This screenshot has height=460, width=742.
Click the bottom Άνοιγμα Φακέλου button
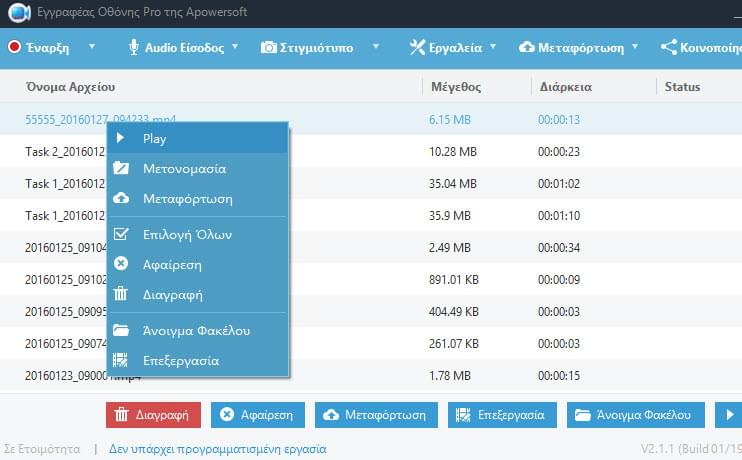[x=636, y=415]
